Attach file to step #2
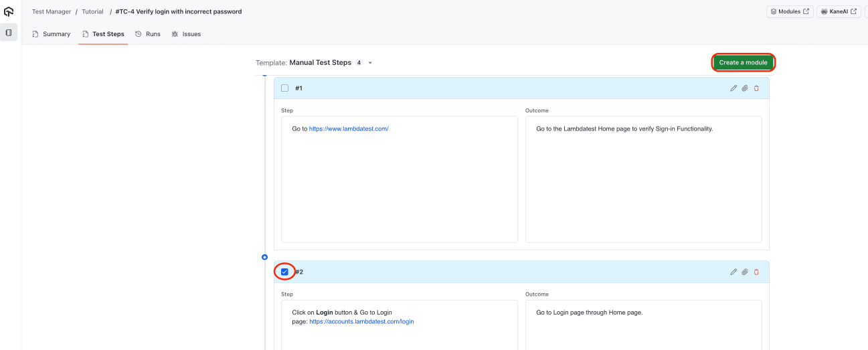868x350 pixels. [x=745, y=272]
